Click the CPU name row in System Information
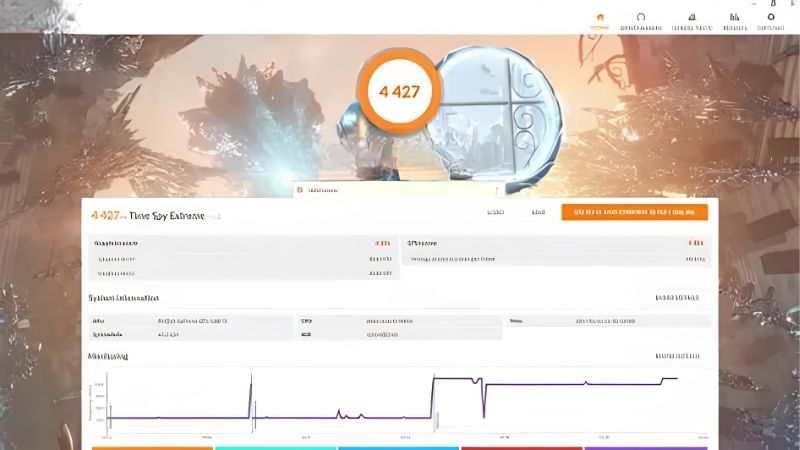Screen dimensions: 800x450 coord(399,321)
